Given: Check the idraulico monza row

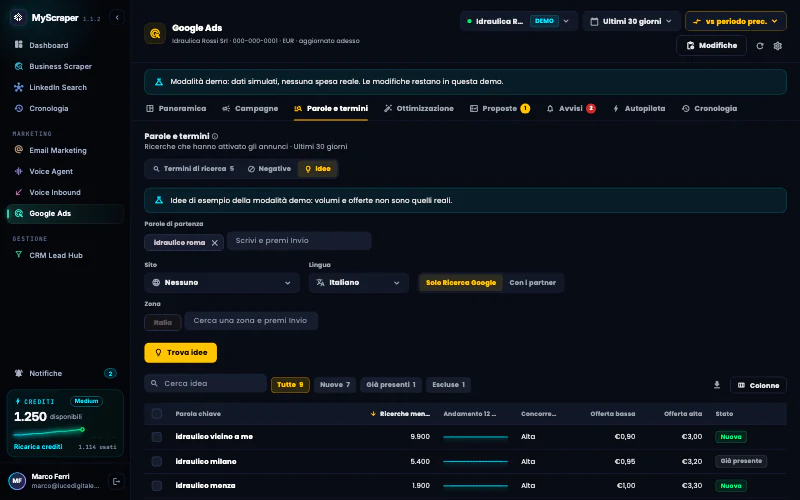Looking at the screenshot, I should 157,486.
